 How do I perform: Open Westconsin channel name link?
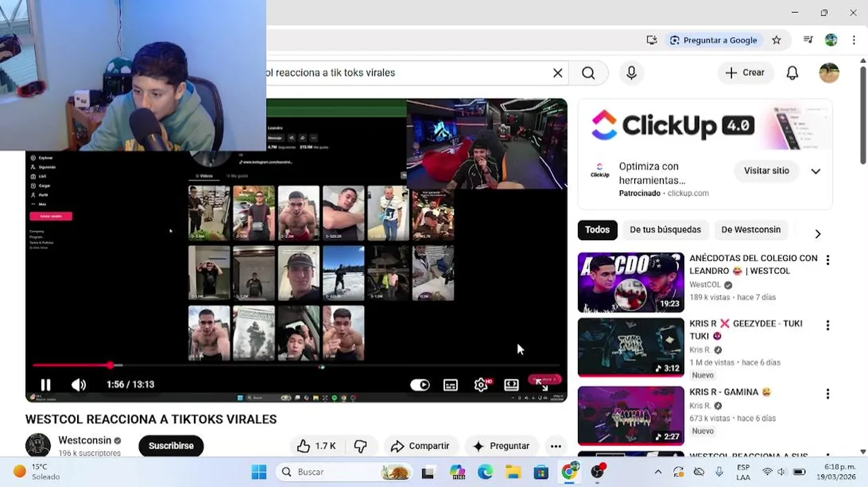tap(85, 440)
